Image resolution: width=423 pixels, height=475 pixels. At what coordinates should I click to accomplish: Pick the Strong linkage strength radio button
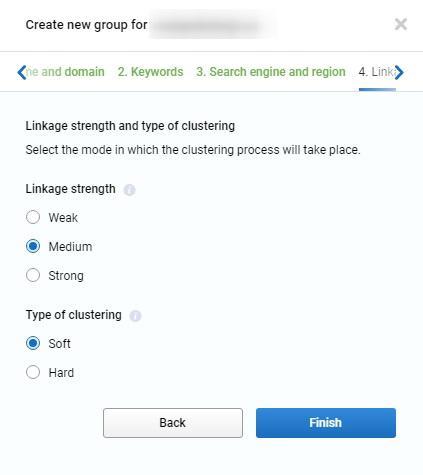click(x=33, y=275)
